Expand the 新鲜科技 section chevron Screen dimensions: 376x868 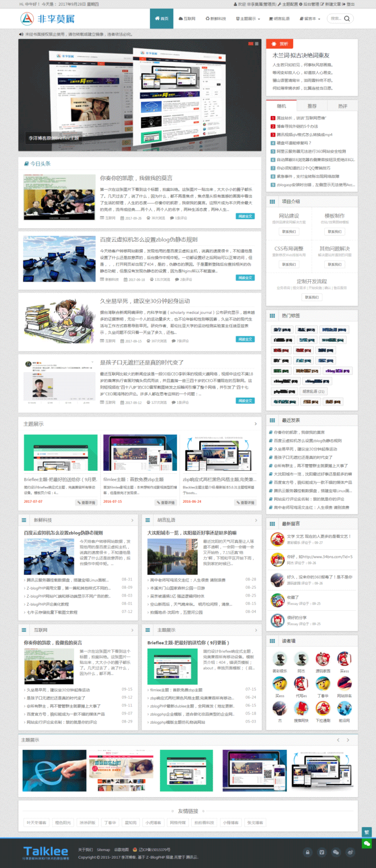(x=132, y=520)
